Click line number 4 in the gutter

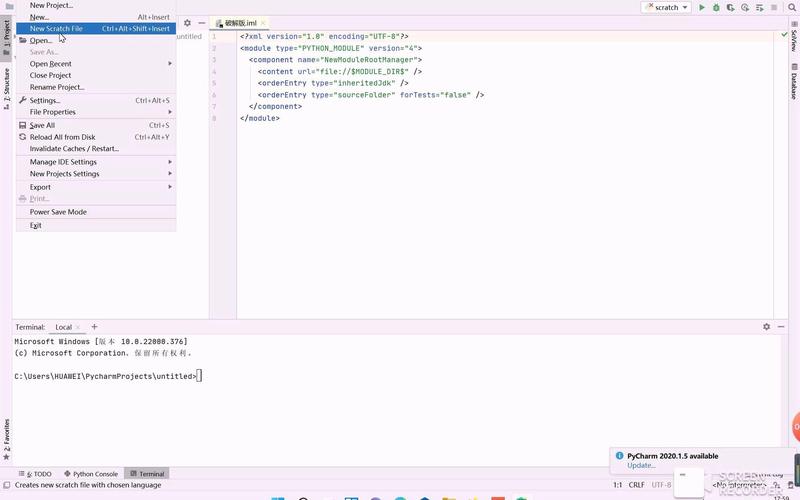[x=214, y=71]
